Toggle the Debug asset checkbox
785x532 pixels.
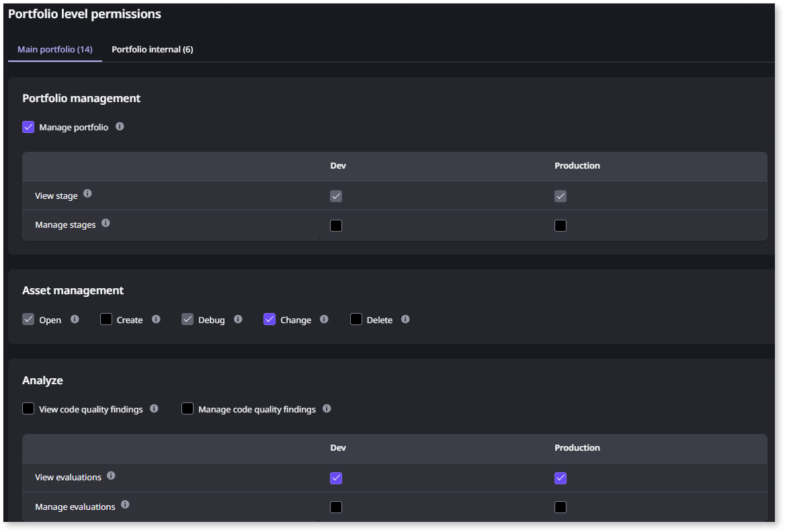tap(188, 319)
